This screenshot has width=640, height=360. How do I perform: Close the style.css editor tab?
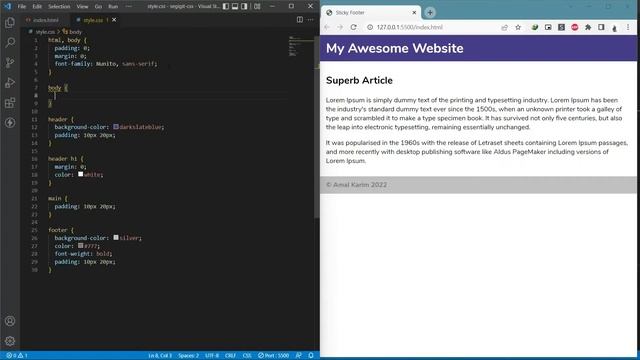coord(114,20)
